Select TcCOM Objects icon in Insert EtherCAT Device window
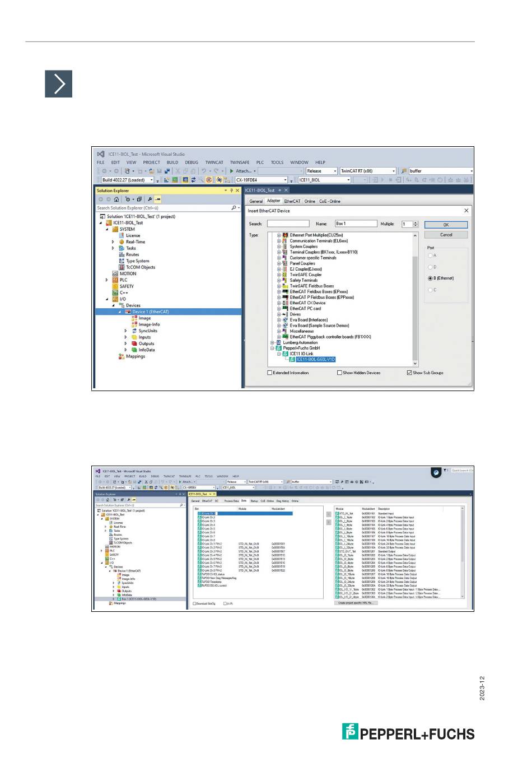Viewport: 532px width, 762px height. (x=122, y=267)
